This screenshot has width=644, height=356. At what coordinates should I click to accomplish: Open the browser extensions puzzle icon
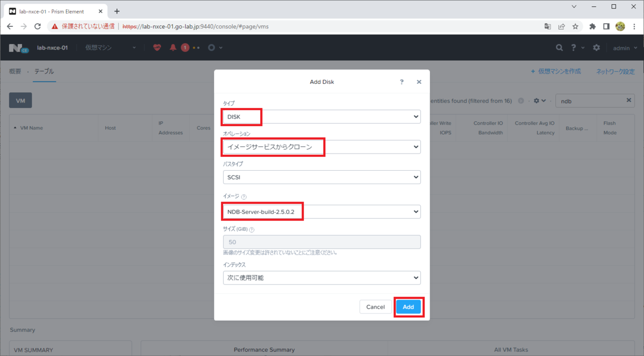(592, 26)
